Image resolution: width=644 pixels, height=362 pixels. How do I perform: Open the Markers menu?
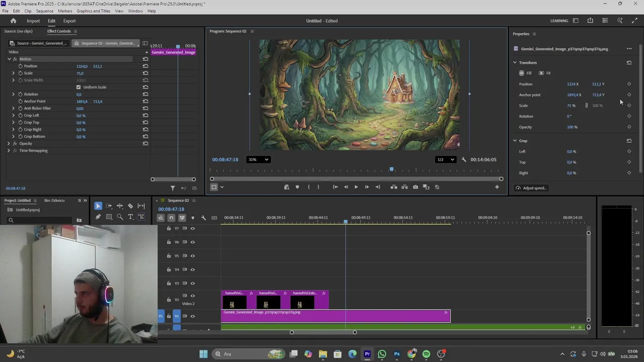tap(65, 11)
